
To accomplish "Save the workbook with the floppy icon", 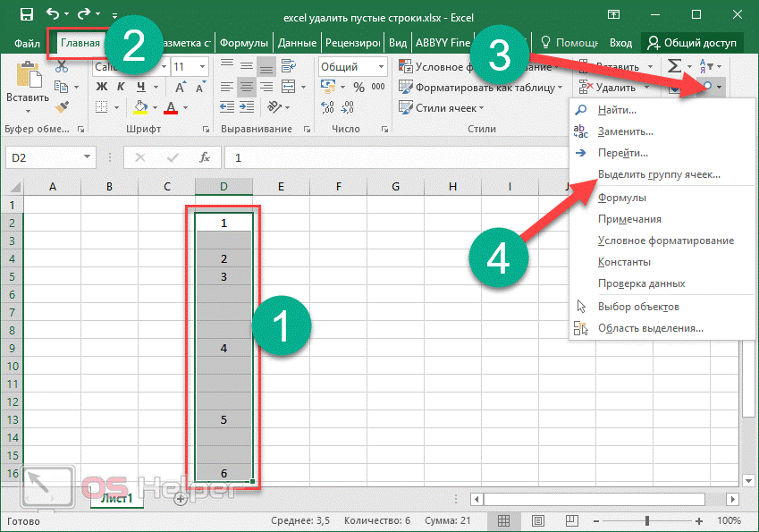I will 26,14.
